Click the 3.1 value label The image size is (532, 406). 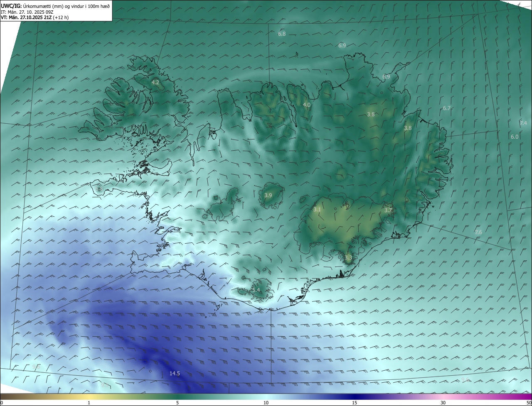click(317, 210)
